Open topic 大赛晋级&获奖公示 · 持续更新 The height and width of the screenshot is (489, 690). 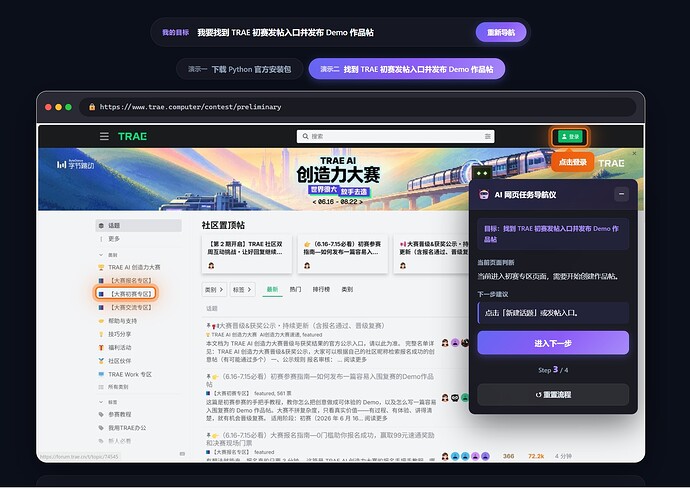301,326
